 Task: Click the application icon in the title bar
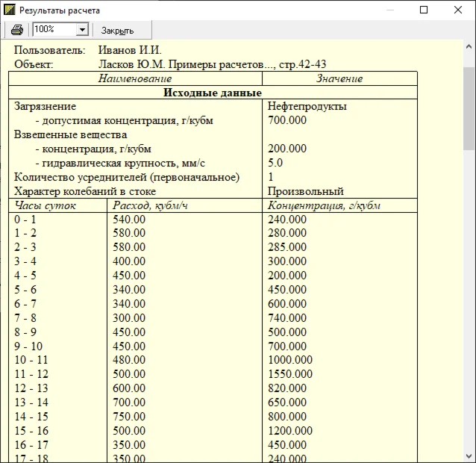click(9, 10)
